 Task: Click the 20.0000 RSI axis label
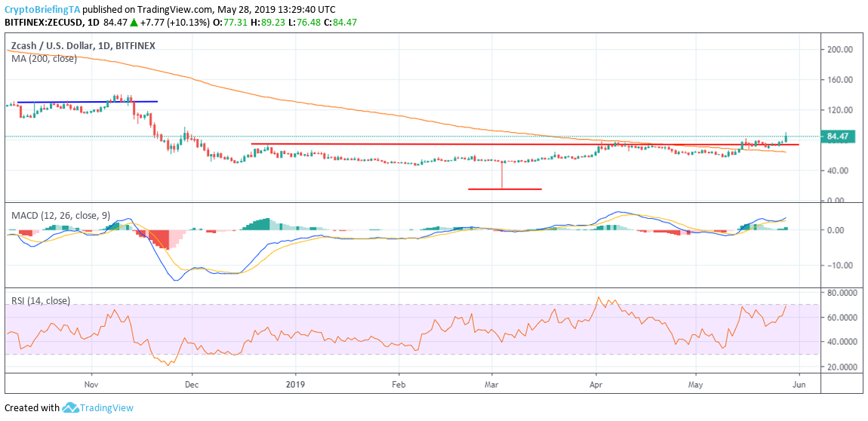pyautogui.click(x=842, y=367)
